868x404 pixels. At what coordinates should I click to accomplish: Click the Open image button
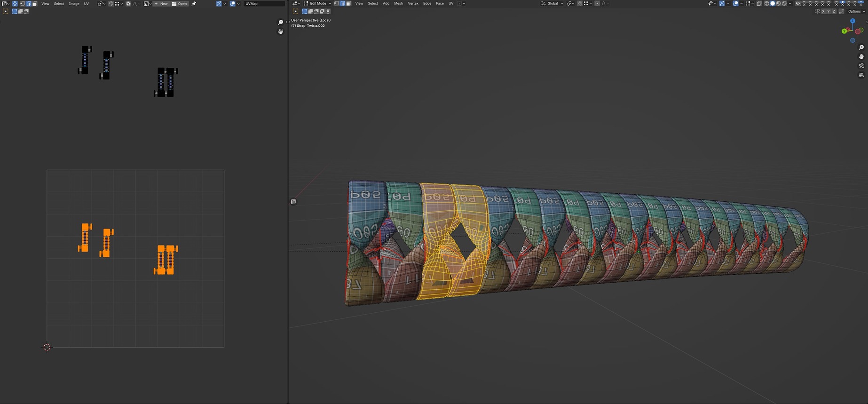(180, 4)
